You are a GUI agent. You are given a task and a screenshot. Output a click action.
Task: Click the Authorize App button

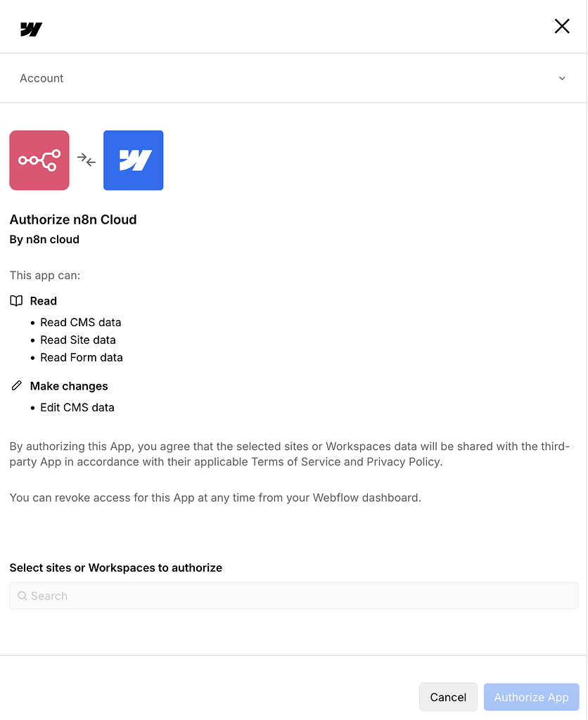pyautogui.click(x=531, y=697)
